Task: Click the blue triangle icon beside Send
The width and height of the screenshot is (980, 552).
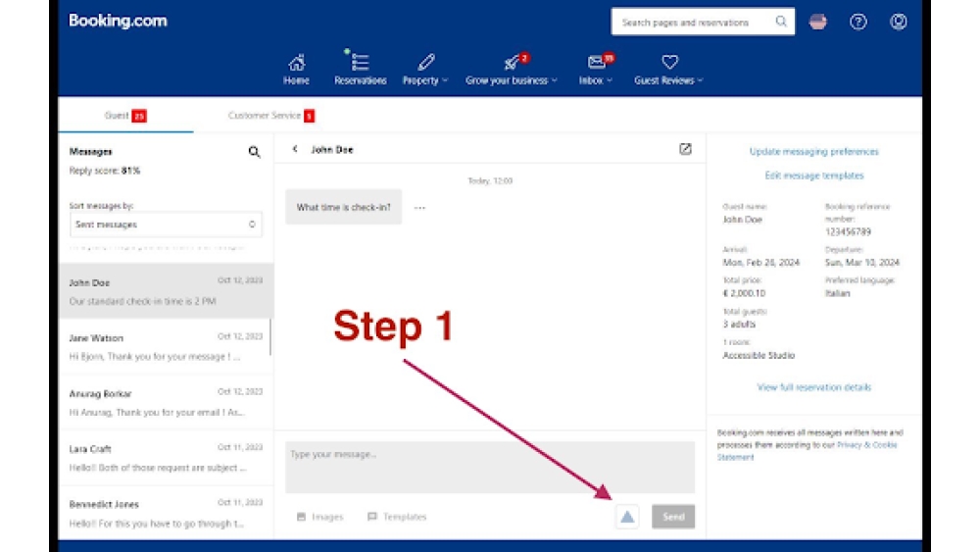Action: [x=627, y=517]
